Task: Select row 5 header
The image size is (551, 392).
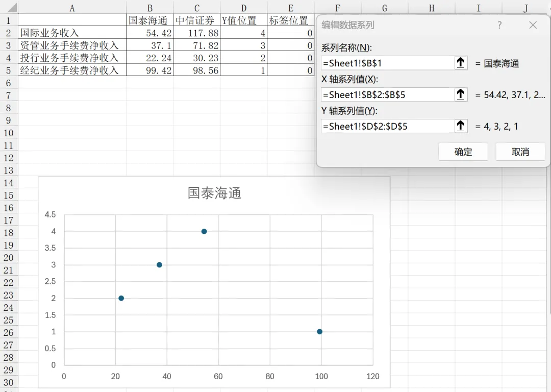Action: pyautogui.click(x=9, y=70)
